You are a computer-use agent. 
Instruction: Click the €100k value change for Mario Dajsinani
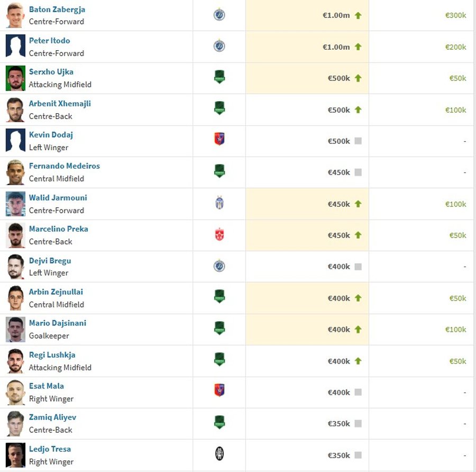[455, 330]
